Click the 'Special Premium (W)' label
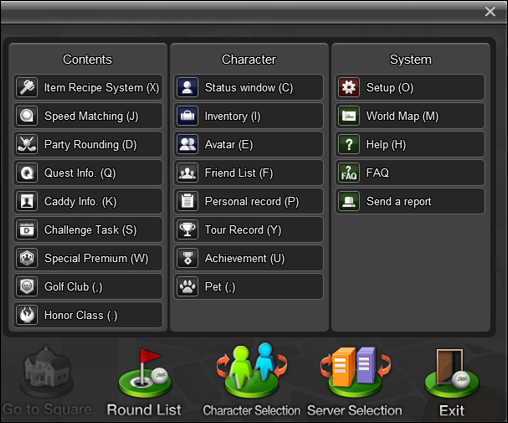 96,258
